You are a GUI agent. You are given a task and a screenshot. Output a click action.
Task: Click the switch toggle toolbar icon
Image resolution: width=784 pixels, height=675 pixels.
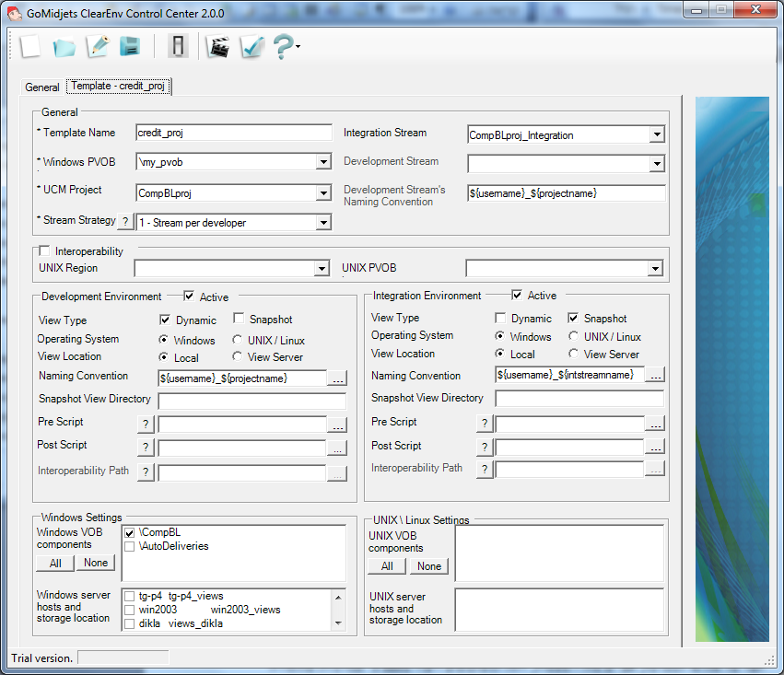click(179, 46)
